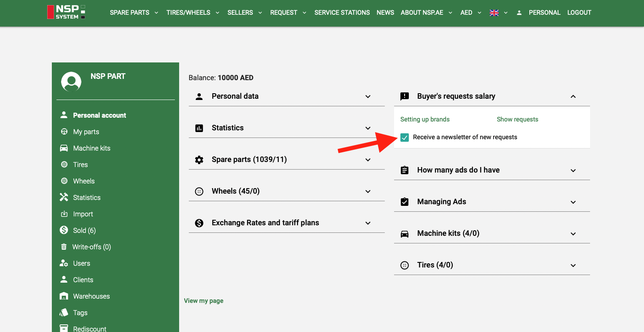This screenshot has width=644, height=332.
Task: Click the View my page link
Action: 204,301
